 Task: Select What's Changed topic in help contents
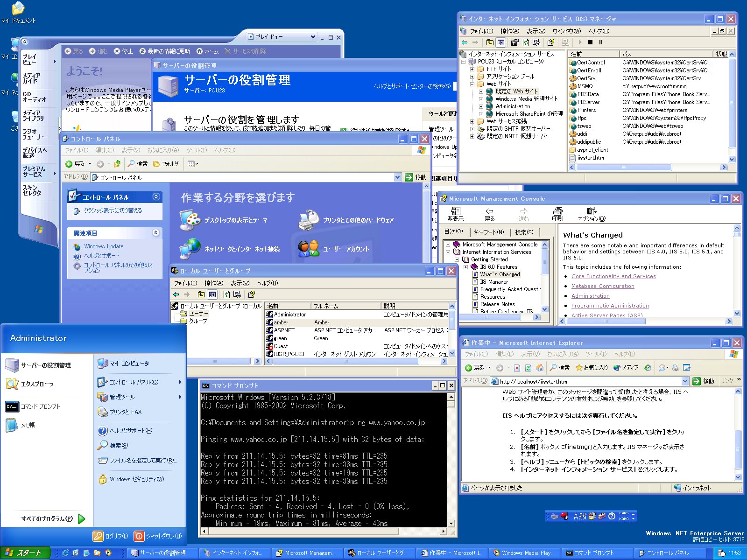point(500,274)
